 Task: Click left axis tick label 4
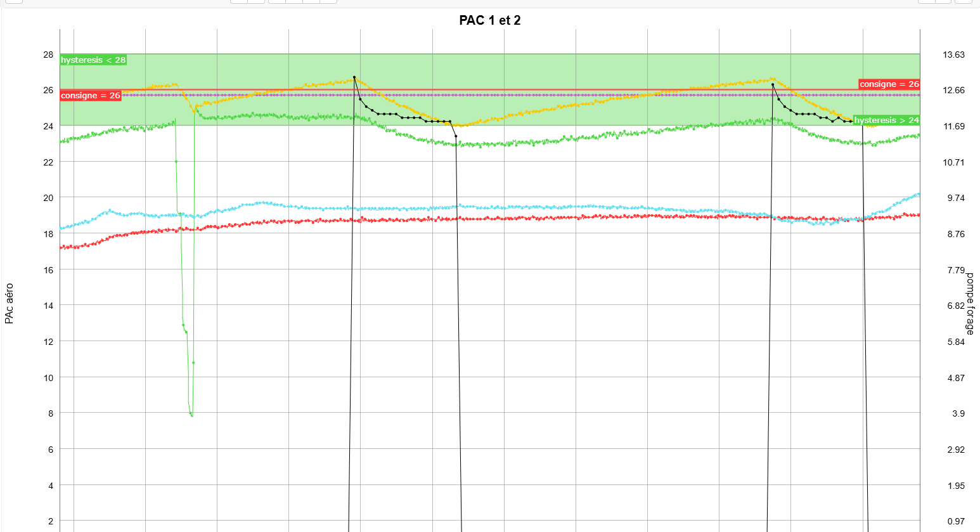coord(51,486)
